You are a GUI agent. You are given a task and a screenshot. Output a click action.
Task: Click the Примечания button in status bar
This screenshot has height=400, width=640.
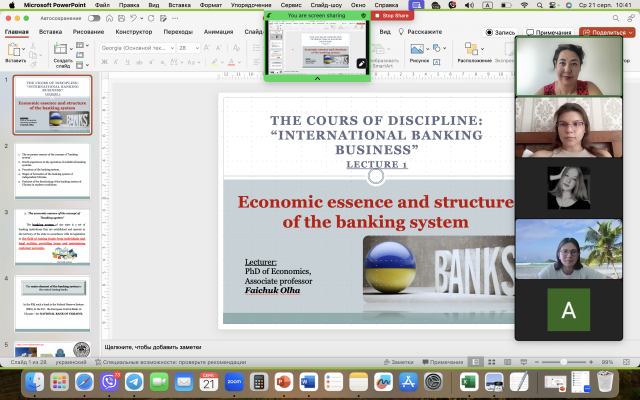coord(442,362)
